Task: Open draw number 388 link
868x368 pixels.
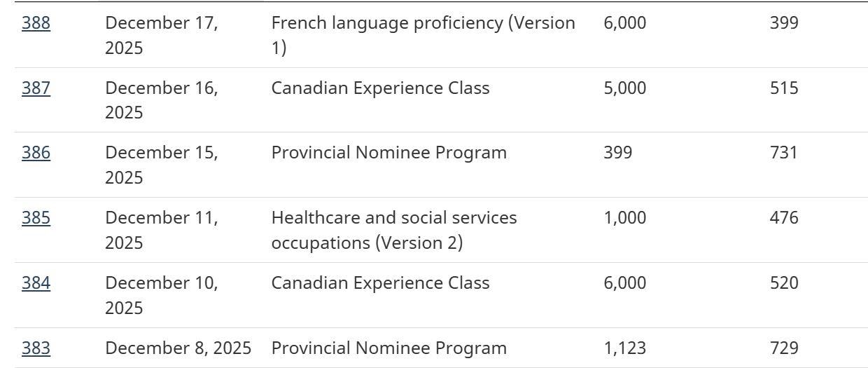Action: tap(36, 23)
